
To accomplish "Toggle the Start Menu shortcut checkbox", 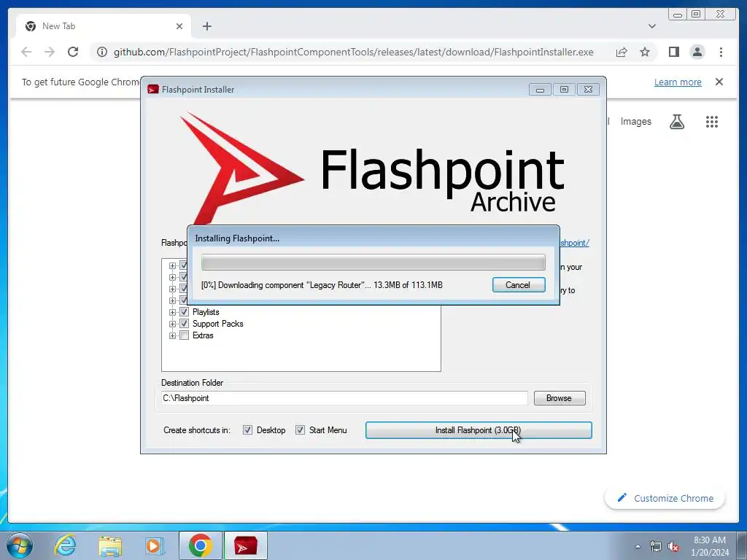I will click(300, 430).
